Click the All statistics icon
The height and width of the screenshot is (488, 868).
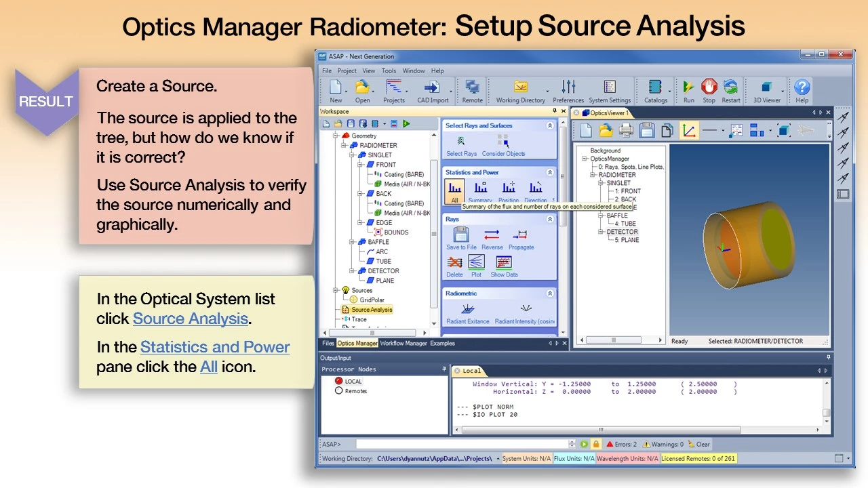(x=454, y=190)
